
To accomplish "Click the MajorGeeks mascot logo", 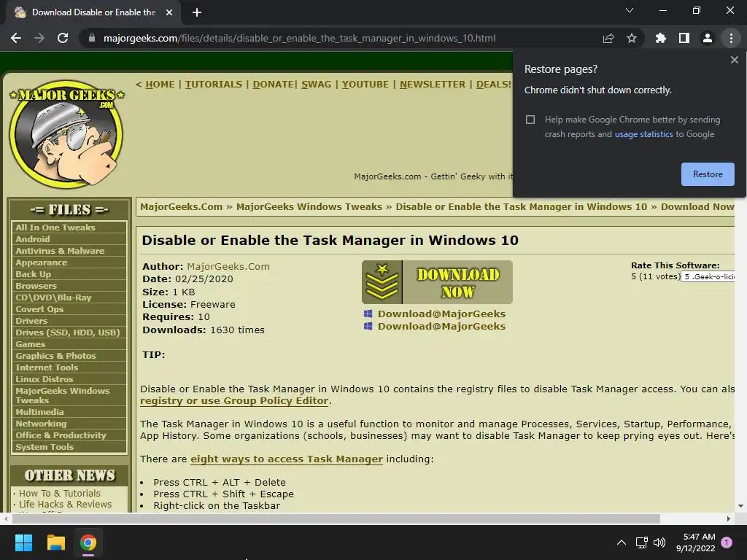I will (66, 134).
